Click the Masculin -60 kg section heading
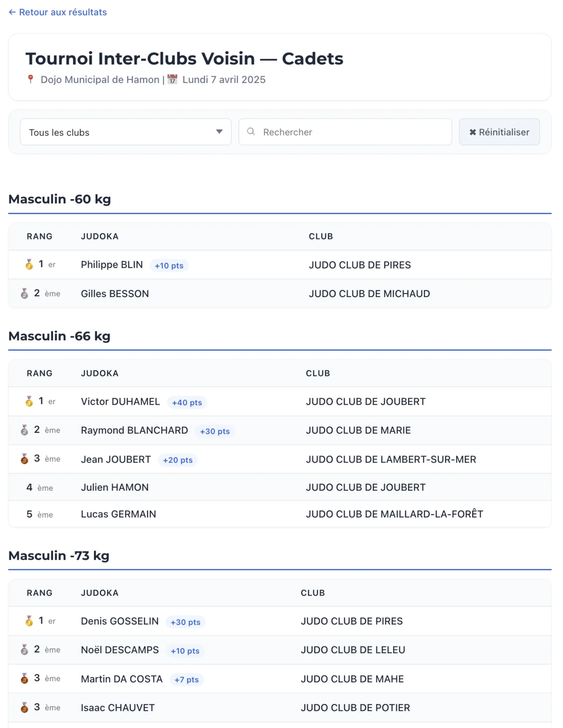Screen dimensions: 563x728 (x=59, y=199)
